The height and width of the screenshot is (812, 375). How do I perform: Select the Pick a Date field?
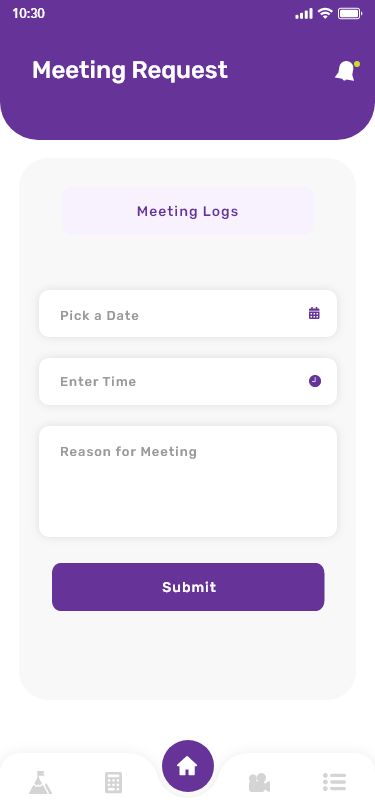click(188, 313)
